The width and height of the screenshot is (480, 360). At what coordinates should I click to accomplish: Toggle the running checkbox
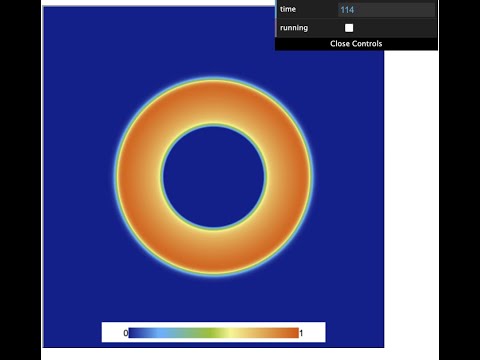click(x=349, y=28)
